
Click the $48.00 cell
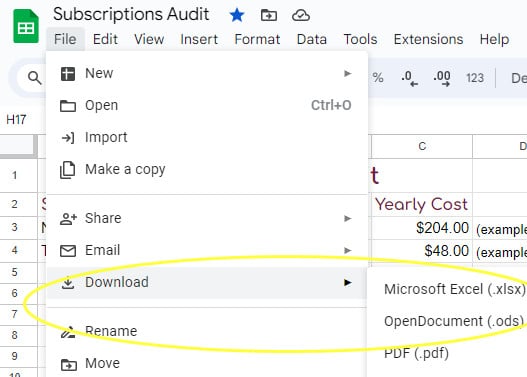coord(421,251)
